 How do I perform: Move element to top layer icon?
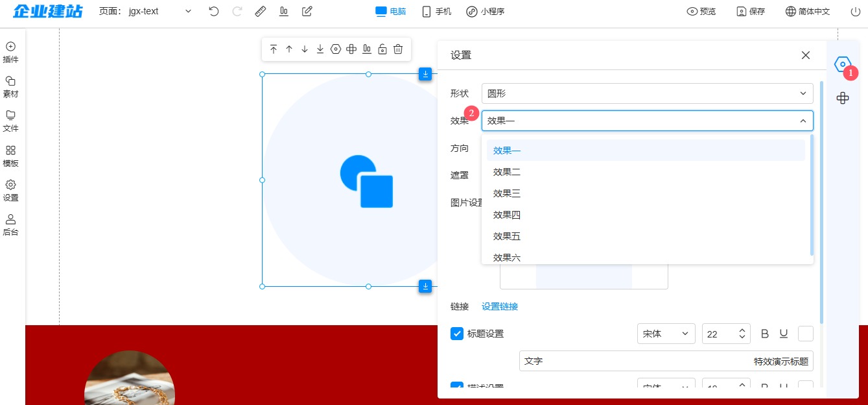[274, 49]
